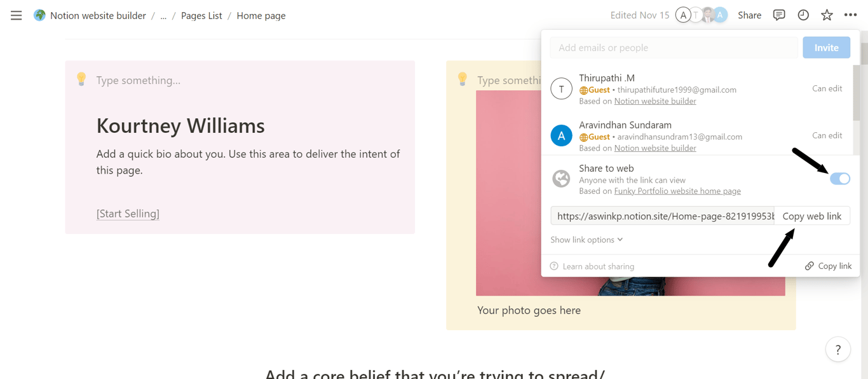The width and height of the screenshot is (868, 379).
Task: Open the comments speech-bubble icon
Action: pyautogui.click(x=779, y=15)
